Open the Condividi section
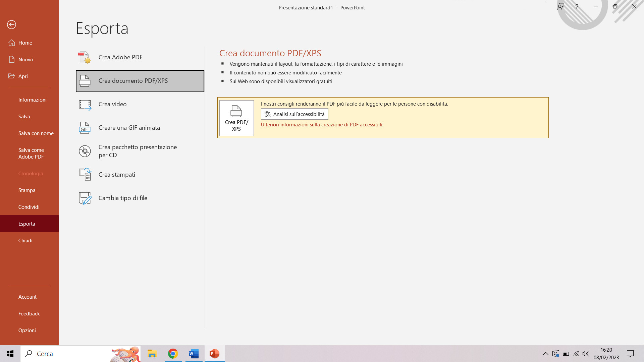644x362 pixels. pyautogui.click(x=29, y=207)
